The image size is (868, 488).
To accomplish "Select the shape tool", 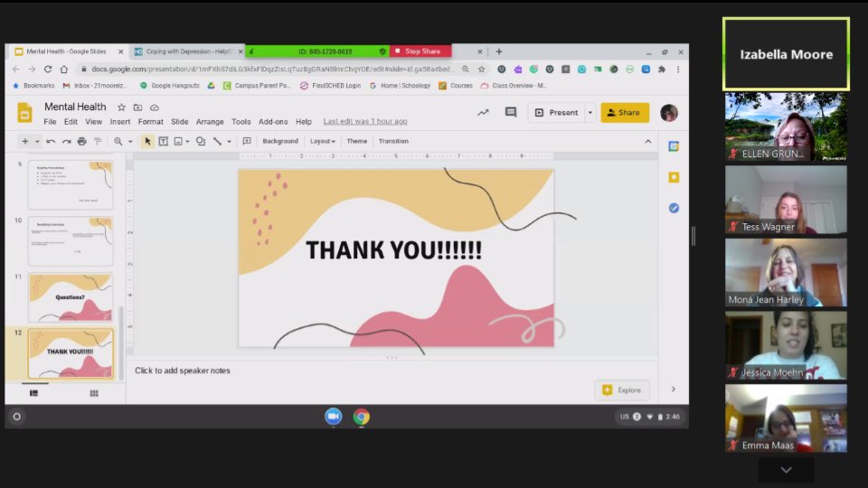I will [x=201, y=141].
